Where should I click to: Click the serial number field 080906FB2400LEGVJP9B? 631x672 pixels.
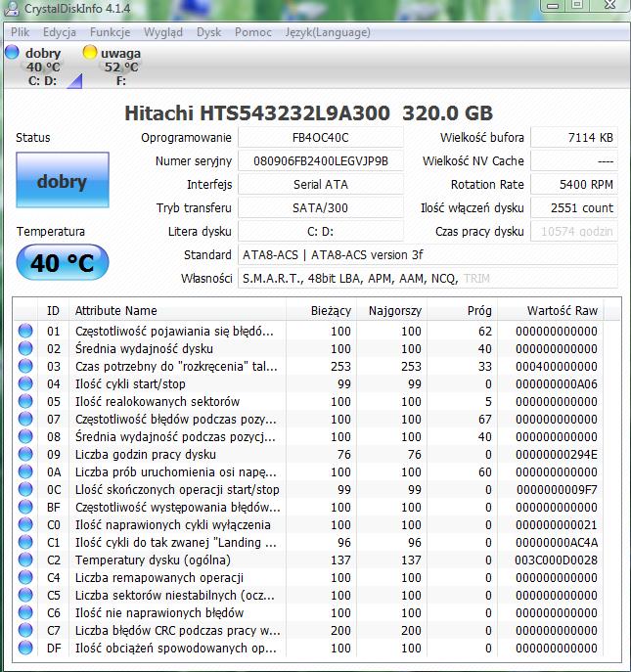[x=321, y=161]
